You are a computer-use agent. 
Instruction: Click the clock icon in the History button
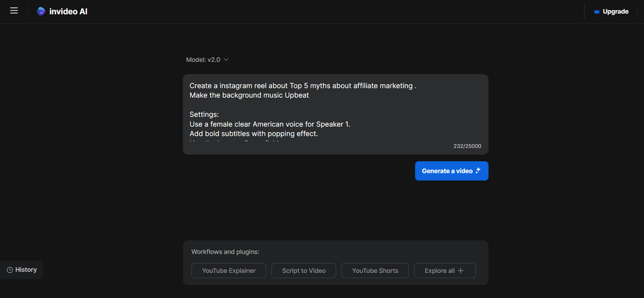10,269
